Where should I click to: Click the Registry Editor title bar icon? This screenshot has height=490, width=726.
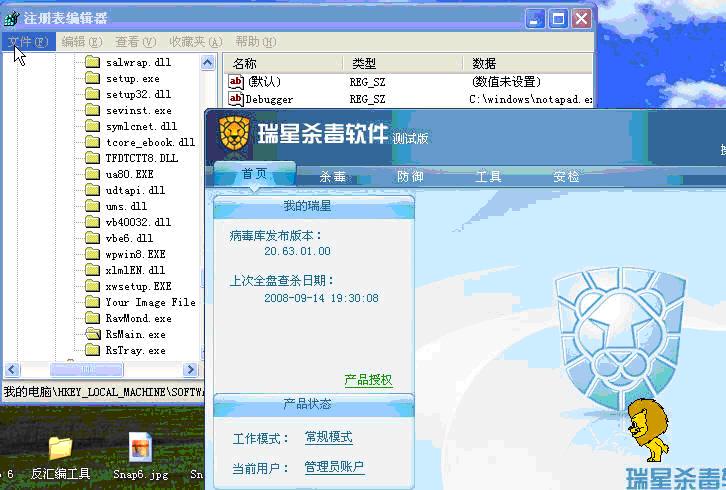[x=12, y=19]
